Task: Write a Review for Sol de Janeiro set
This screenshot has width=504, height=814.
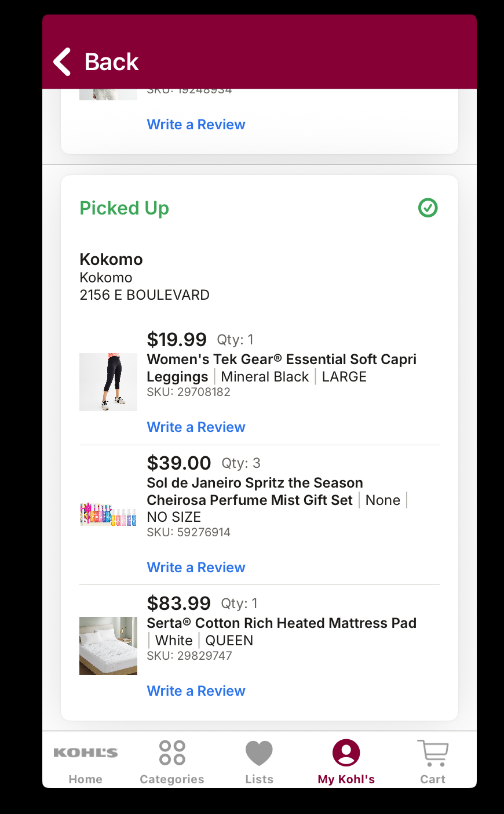Action: point(196,568)
